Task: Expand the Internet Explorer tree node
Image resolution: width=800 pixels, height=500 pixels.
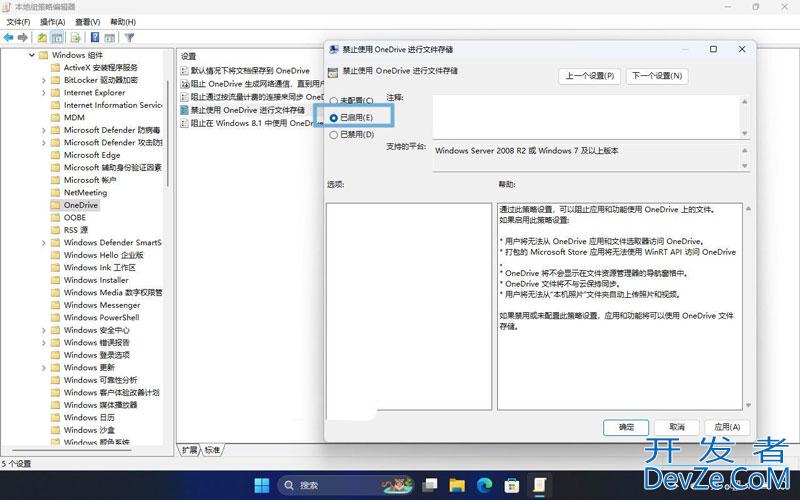Action: pos(43,93)
